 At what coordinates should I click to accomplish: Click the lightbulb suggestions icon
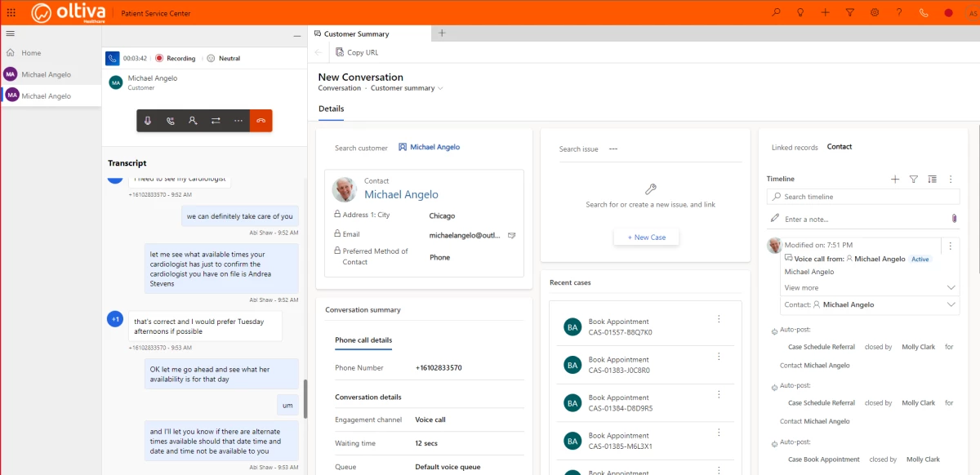[x=800, y=12]
